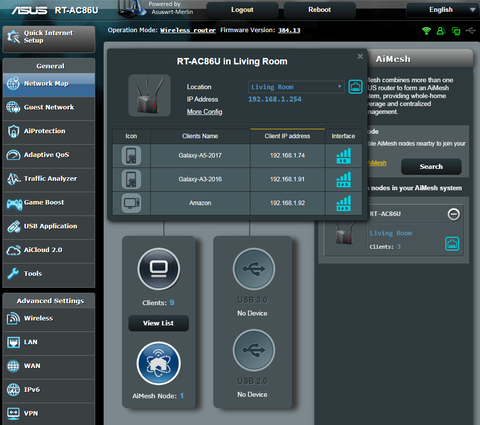Screen dimensions: 480x425
Task: Open the English language dropdown
Action: tap(443, 10)
